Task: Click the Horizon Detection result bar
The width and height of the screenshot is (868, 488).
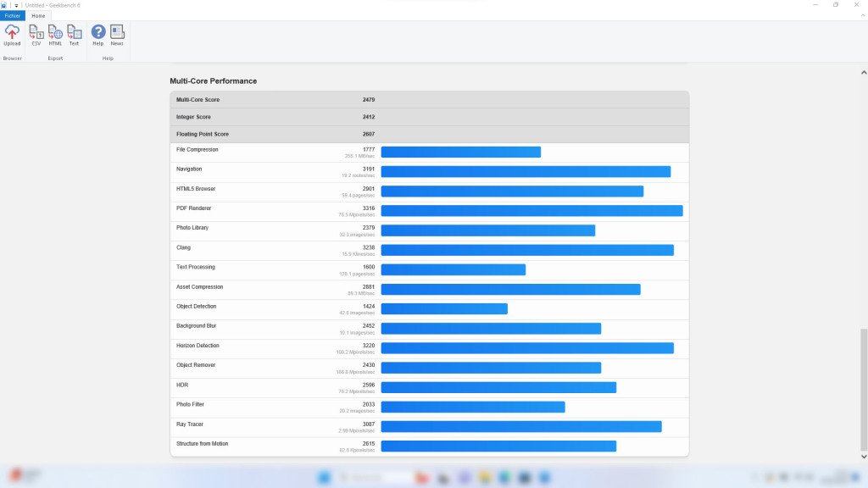Action: [x=527, y=348]
